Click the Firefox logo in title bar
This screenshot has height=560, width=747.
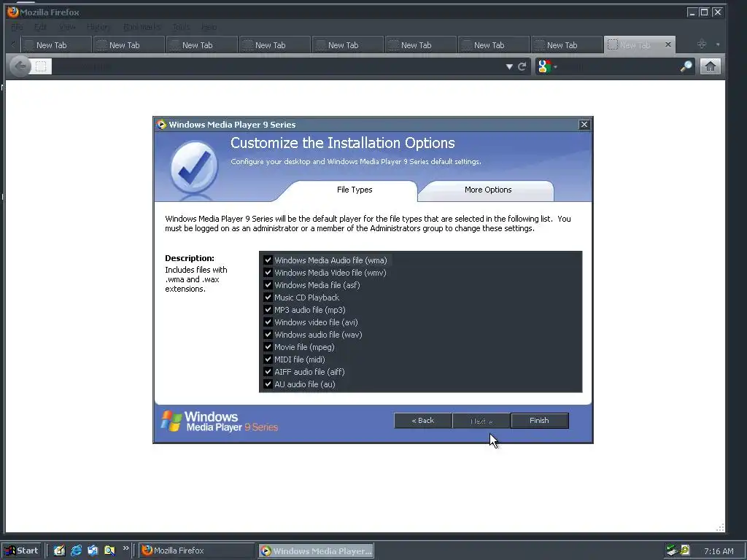(13, 12)
